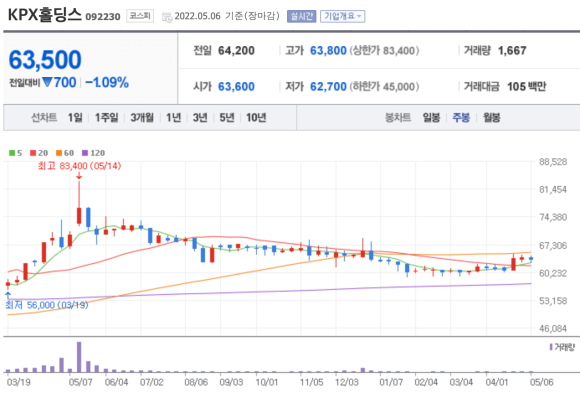Click the 고가 value 63,800
Screen dimensions: 580x393
click(x=328, y=50)
